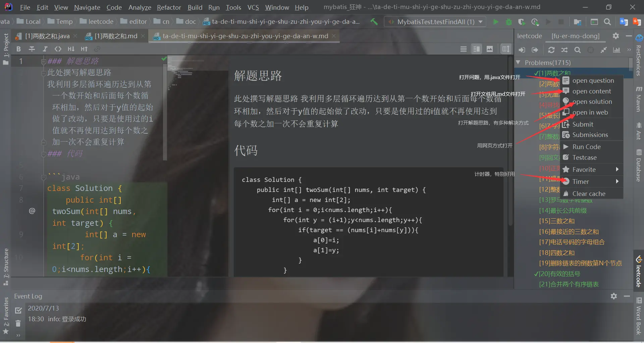The width and height of the screenshot is (644, 343).
Task: Fold the 解题思路 heading at line 1
Action: (x=43, y=61)
